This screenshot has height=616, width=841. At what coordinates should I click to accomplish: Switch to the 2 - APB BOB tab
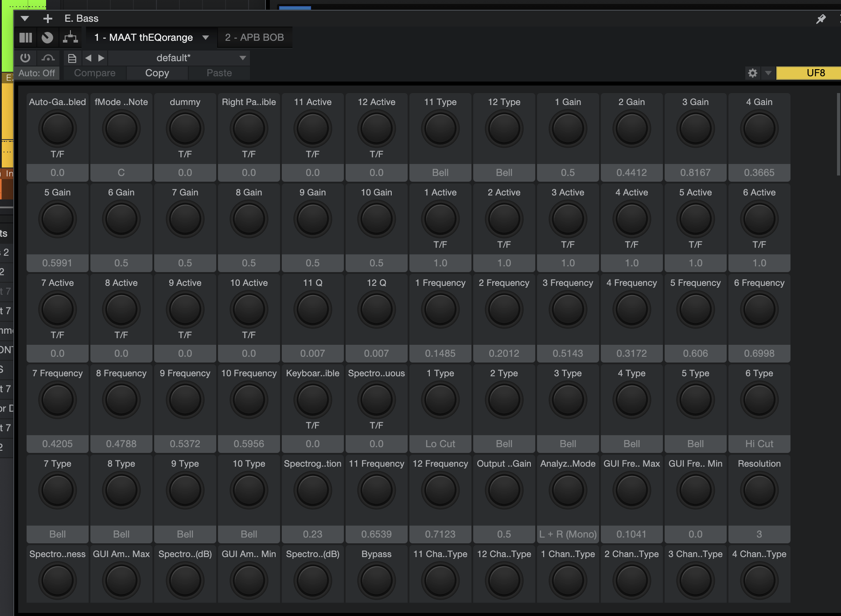tap(254, 38)
